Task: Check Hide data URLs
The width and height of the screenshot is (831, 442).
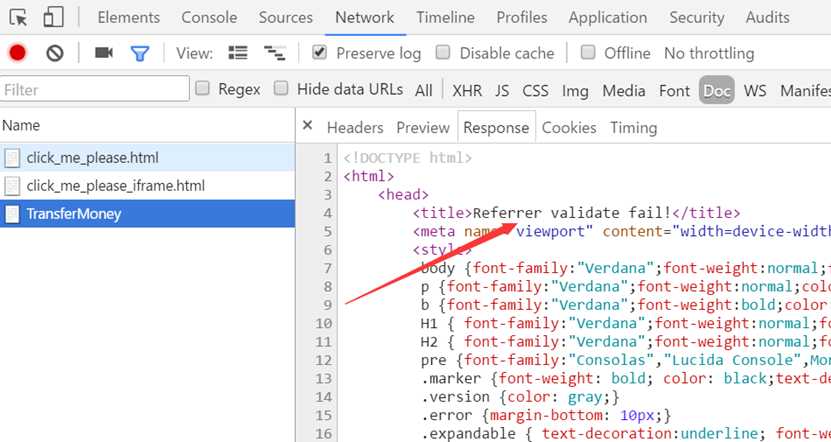Action: point(281,88)
